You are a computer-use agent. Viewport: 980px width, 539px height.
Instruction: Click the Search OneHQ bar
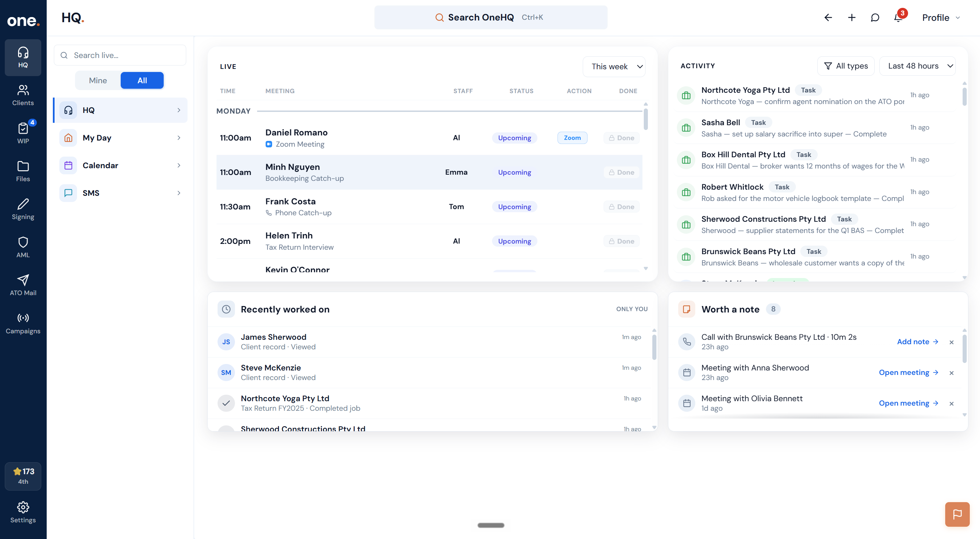[x=491, y=17]
